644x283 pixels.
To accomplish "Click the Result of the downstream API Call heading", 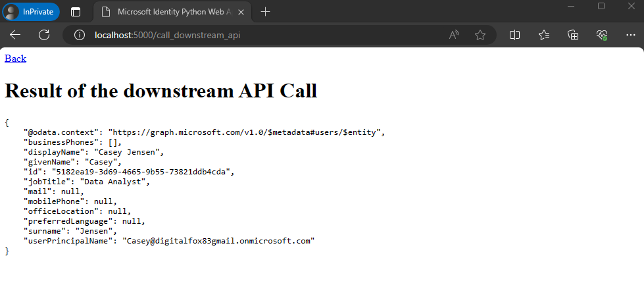I will coord(161,90).
